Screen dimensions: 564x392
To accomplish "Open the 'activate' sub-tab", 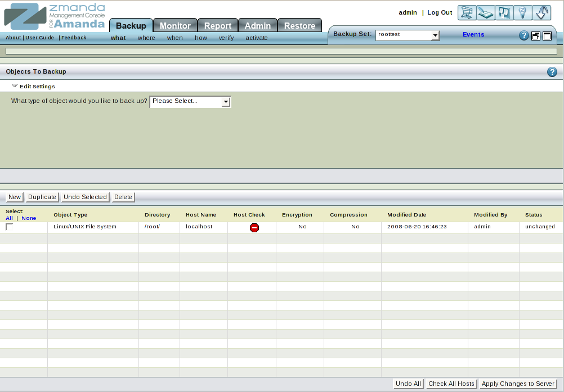I will 257,38.
